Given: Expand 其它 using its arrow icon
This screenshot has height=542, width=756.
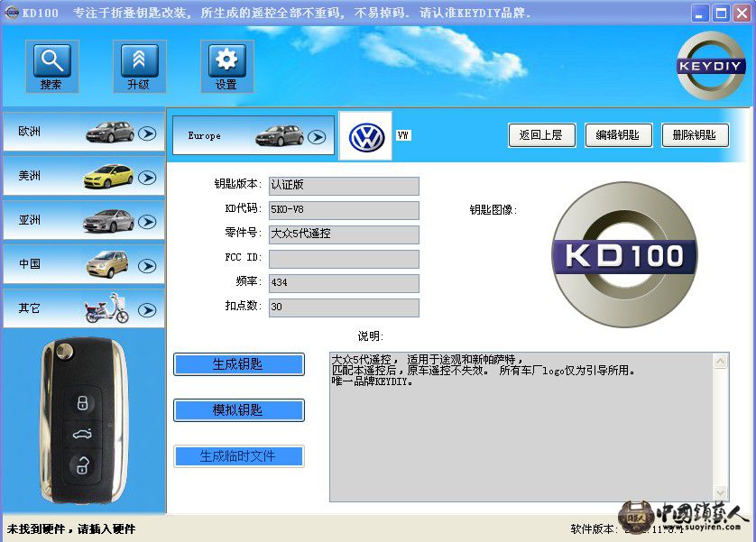Looking at the screenshot, I should click(x=147, y=310).
